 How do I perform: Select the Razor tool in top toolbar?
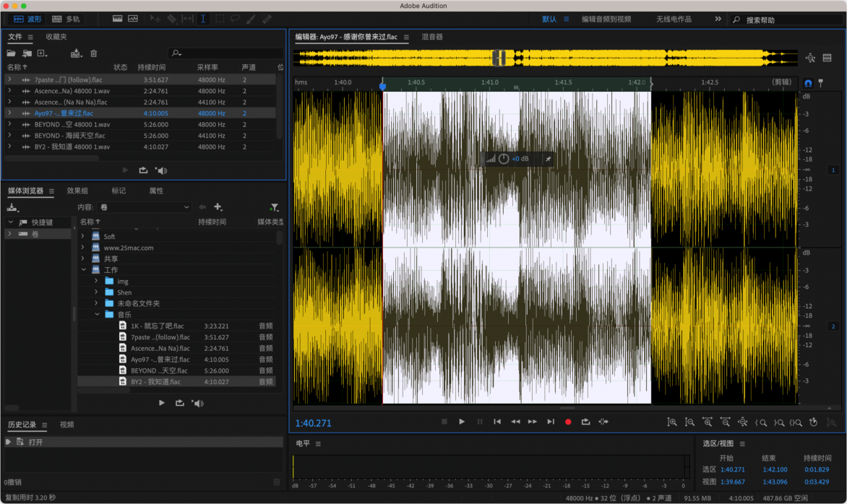coord(172,19)
